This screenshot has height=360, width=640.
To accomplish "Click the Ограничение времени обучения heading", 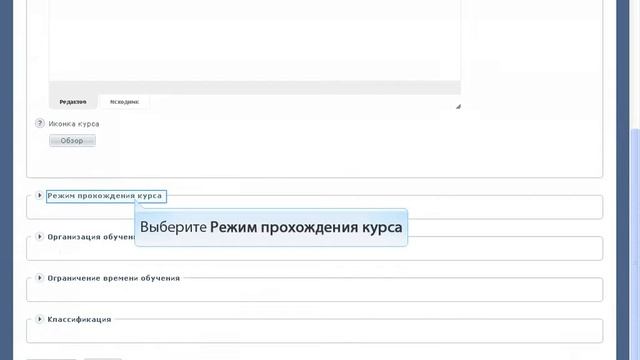I will 113,278.
